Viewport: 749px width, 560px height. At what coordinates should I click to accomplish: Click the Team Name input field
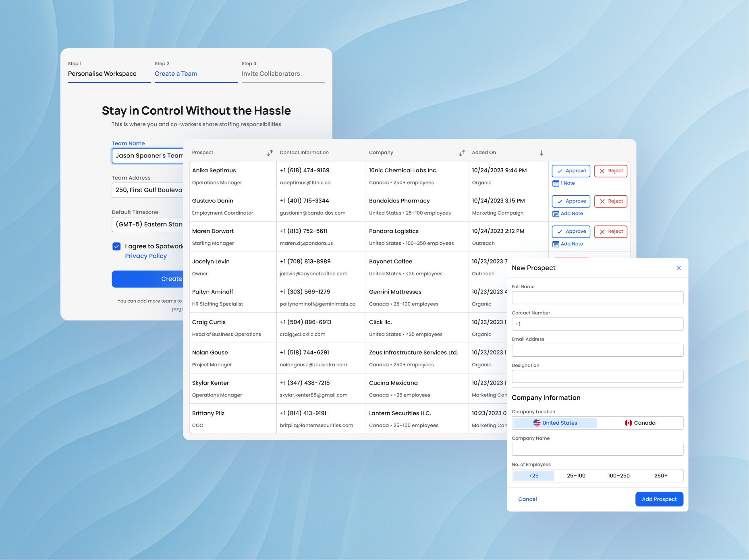pyautogui.click(x=147, y=156)
